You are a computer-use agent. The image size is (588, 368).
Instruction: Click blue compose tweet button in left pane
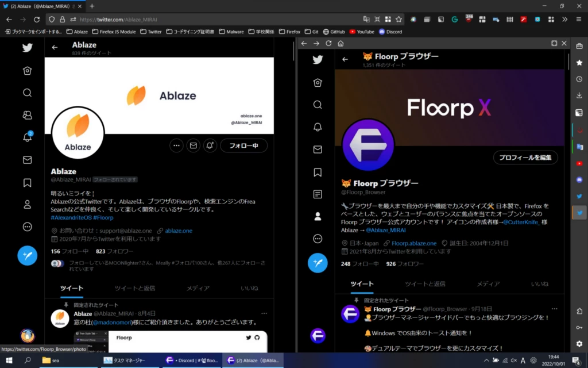coord(27,255)
